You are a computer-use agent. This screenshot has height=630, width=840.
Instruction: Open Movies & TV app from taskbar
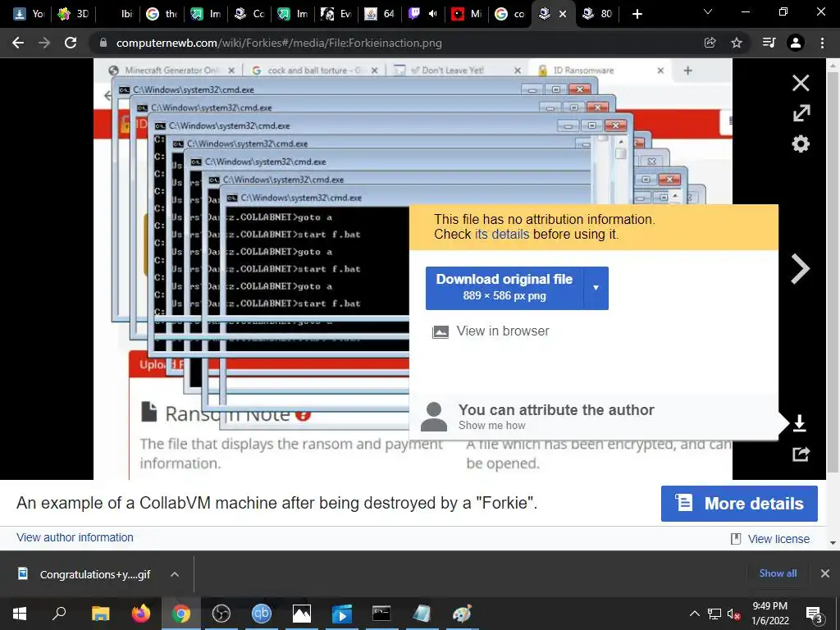[342, 614]
